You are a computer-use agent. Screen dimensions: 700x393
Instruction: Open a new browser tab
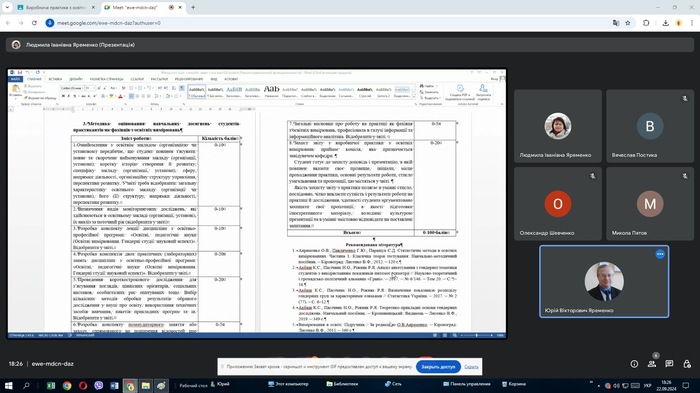(x=193, y=8)
